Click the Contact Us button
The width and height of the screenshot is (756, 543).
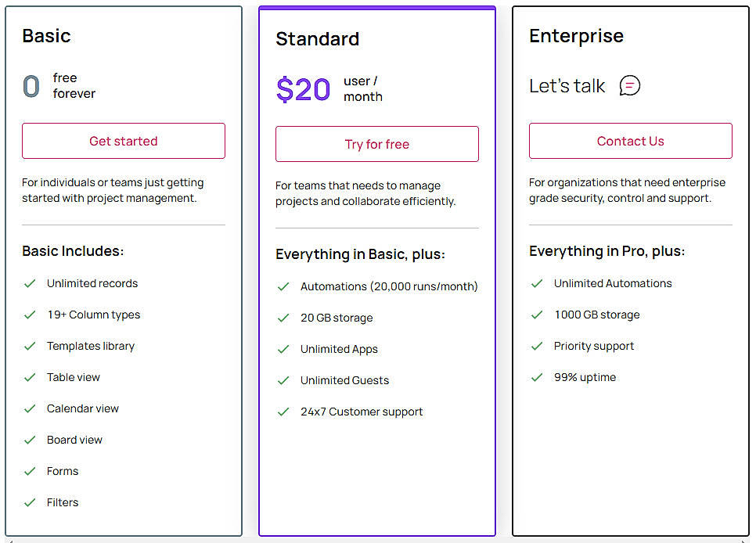pyautogui.click(x=630, y=141)
